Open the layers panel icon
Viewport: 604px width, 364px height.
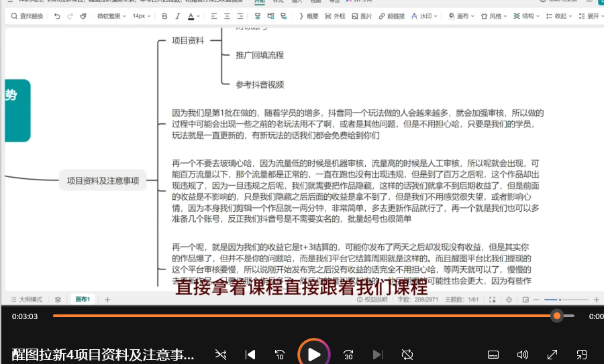[x=58, y=300]
